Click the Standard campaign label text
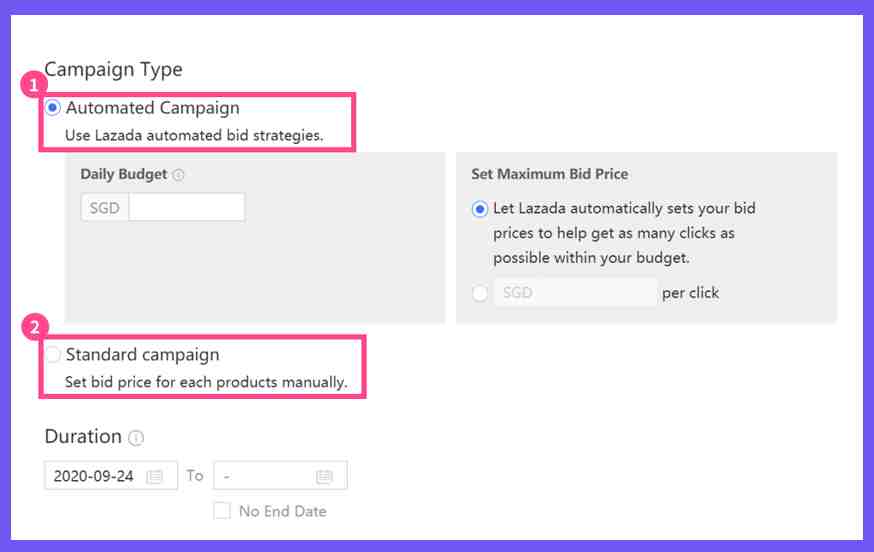Image resolution: width=874 pixels, height=552 pixels. [143, 355]
